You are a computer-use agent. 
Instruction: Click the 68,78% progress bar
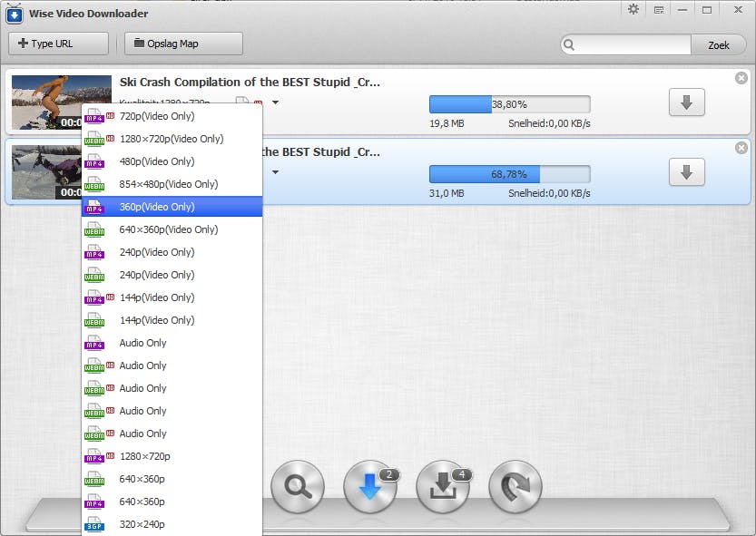pos(510,174)
